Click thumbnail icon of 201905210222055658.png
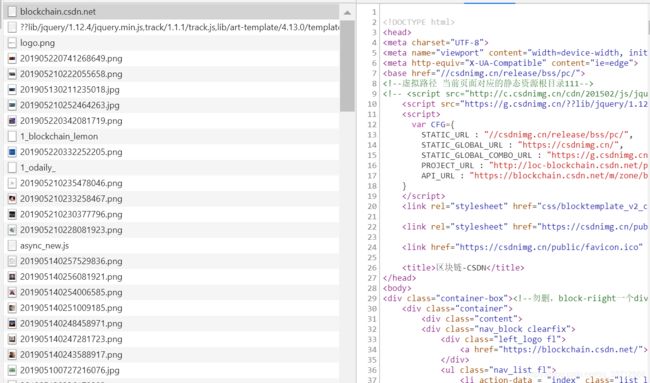The height and width of the screenshot is (383, 650). [x=12, y=74]
